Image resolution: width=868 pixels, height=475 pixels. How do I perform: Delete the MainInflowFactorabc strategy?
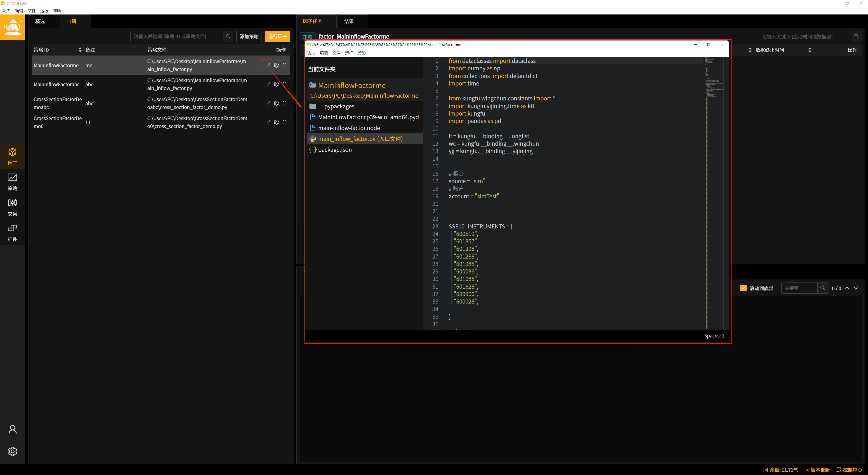pyautogui.click(x=284, y=84)
